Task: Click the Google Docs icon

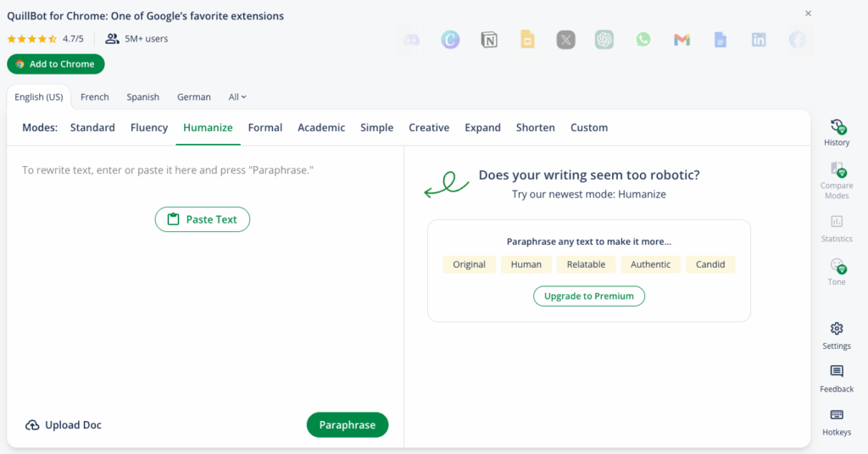Action: [x=721, y=40]
